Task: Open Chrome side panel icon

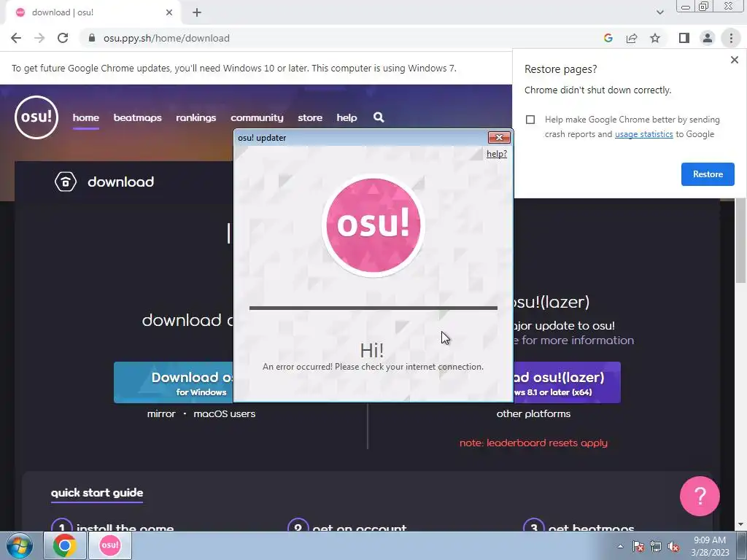Action: 684,38
